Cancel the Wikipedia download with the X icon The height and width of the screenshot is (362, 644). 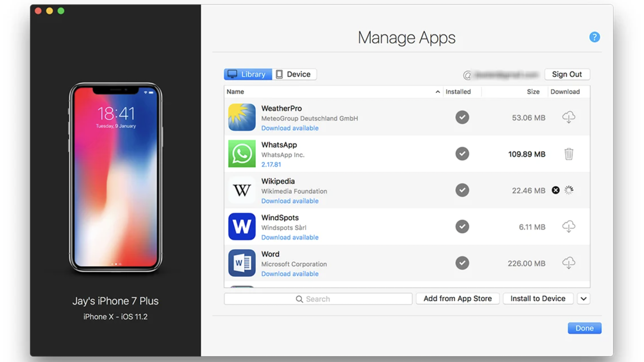coord(555,190)
